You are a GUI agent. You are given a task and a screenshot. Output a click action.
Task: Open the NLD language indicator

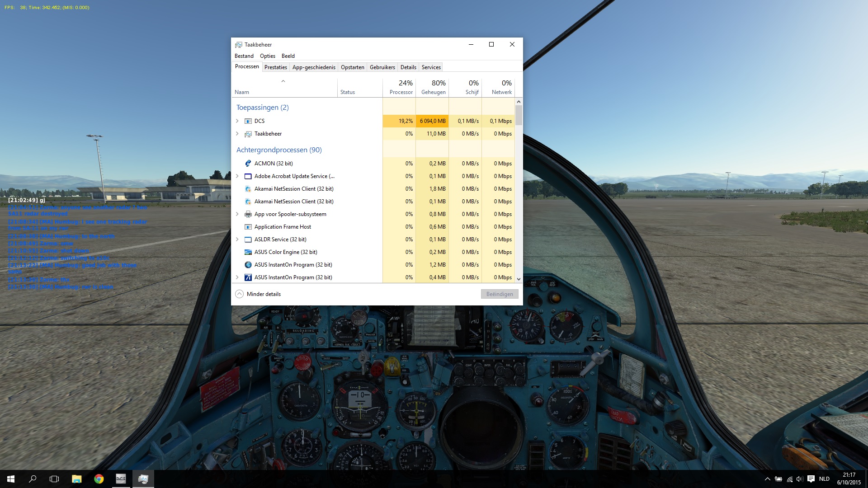click(x=824, y=479)
